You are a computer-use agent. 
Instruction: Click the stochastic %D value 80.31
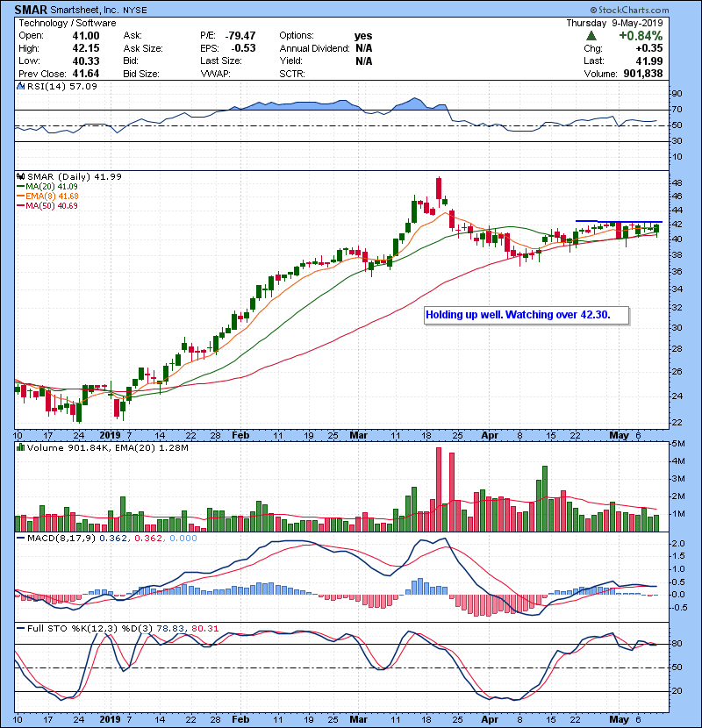pos(204,628)
